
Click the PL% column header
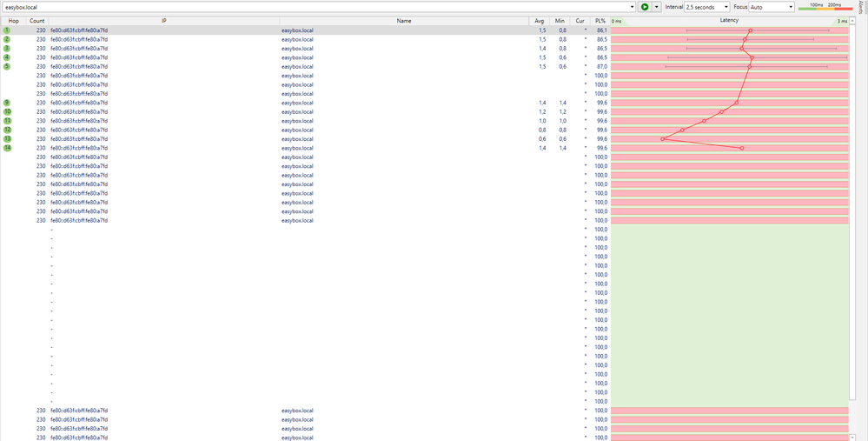click(600, 21)
